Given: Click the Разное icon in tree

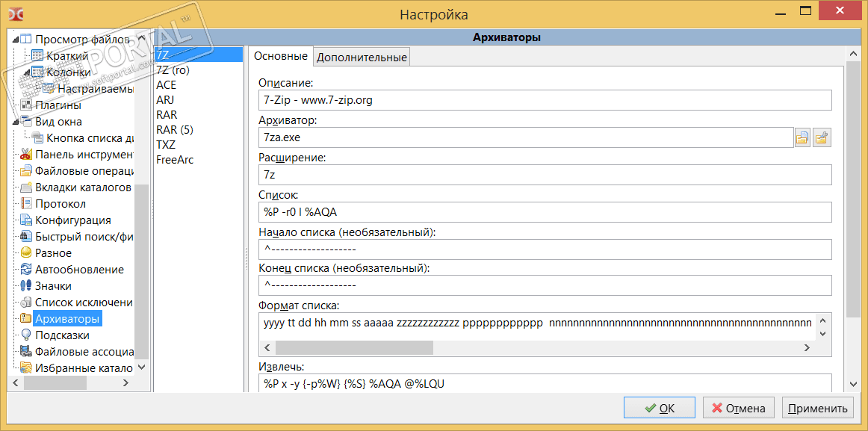Looking at the screenshot, I should click(26, 252).
